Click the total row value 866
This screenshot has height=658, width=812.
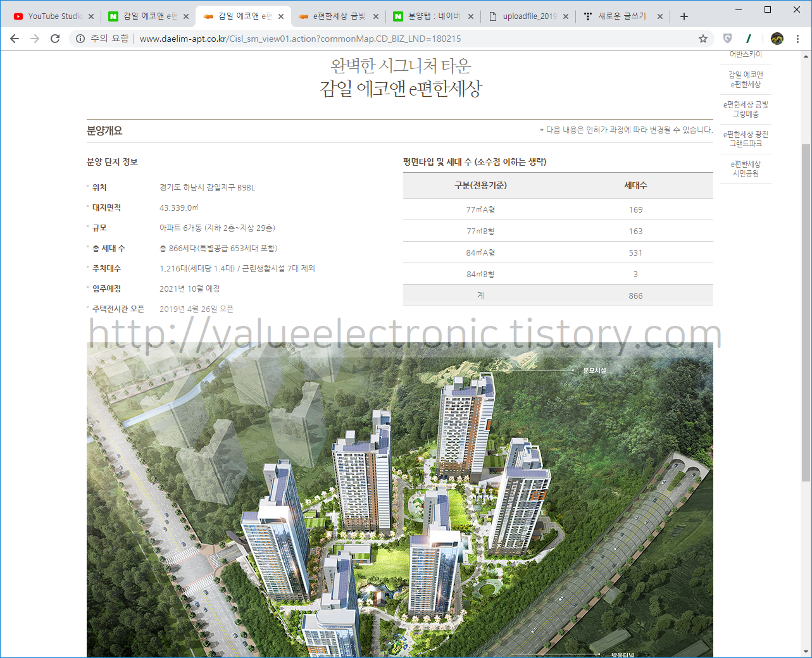(x=635, y=295)
